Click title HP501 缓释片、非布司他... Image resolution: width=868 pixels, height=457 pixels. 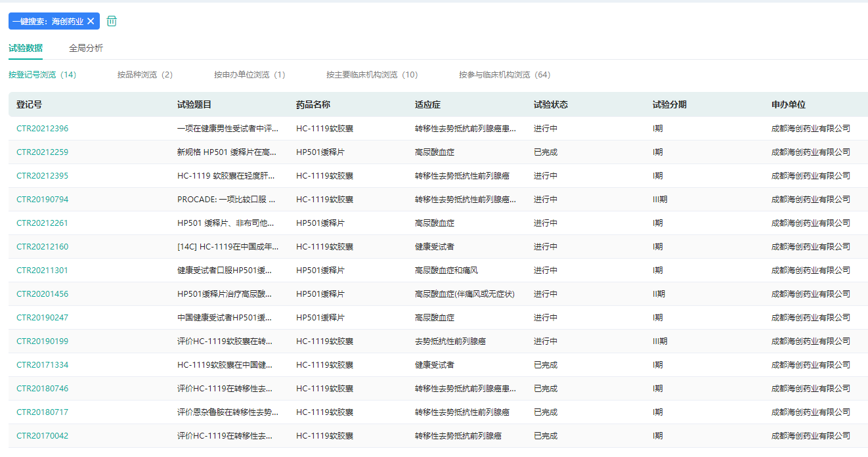point(227,223)
